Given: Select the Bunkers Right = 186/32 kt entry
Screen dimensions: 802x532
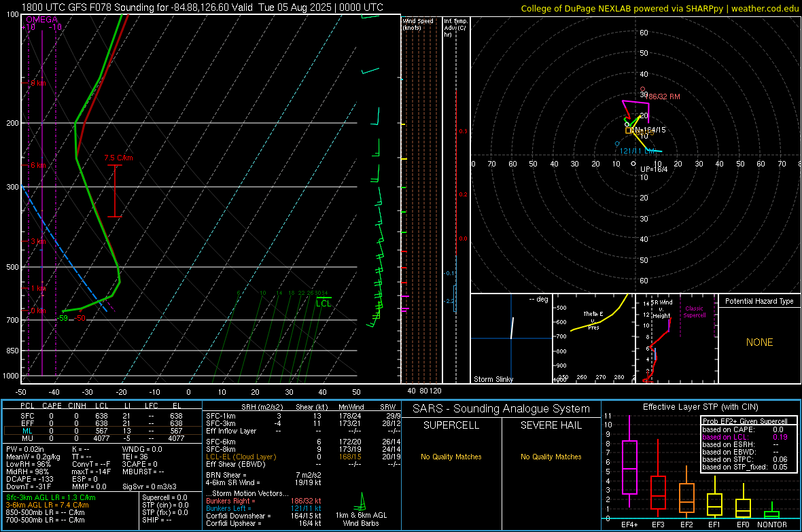Looking at the screenshot, I should pyautogui.click(x=264, y=501).
